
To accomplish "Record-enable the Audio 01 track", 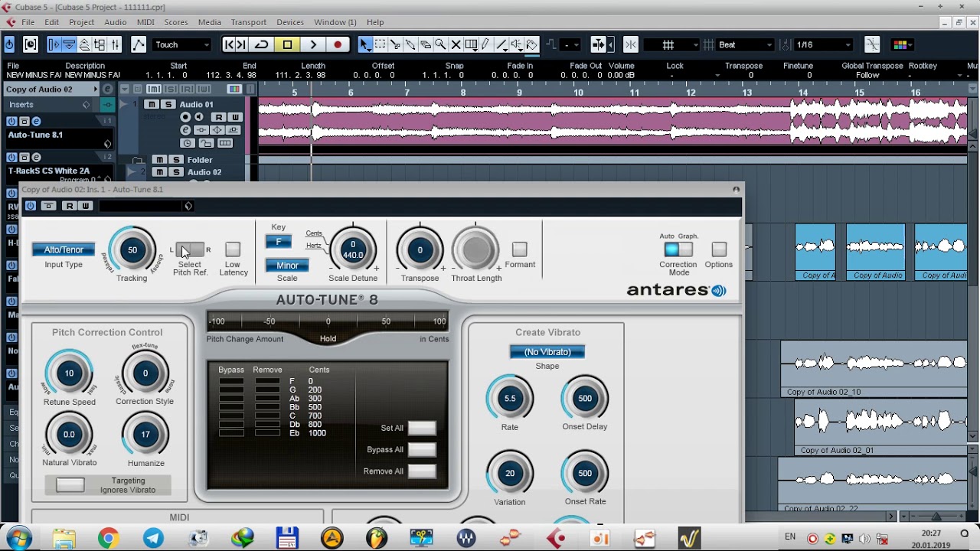I will click(185, 117).
